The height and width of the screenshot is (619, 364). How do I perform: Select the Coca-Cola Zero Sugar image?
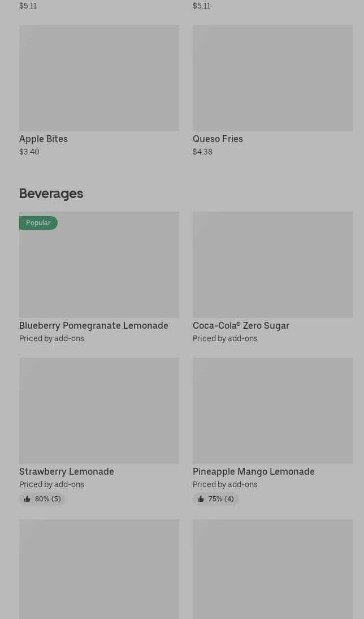click(272, 265)
